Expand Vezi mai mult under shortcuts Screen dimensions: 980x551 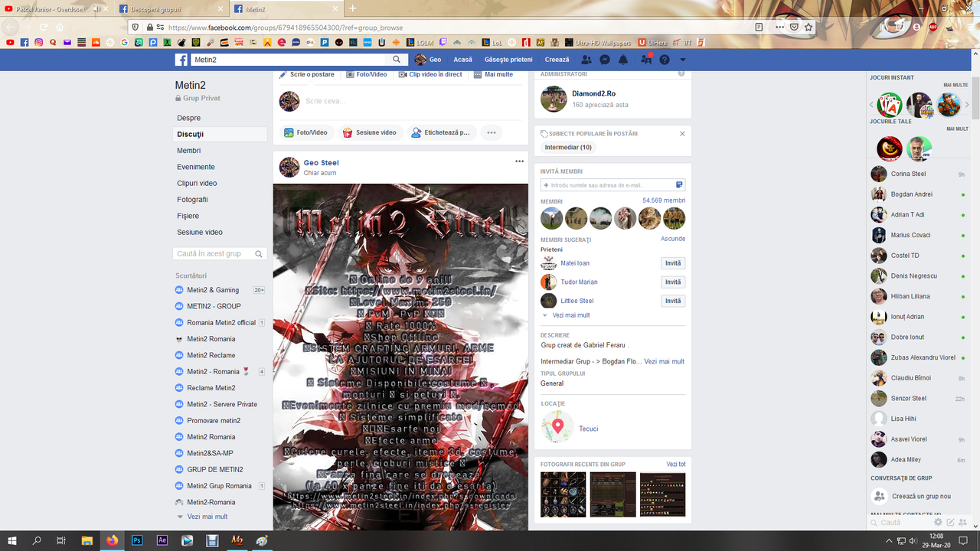coord(207,517)
